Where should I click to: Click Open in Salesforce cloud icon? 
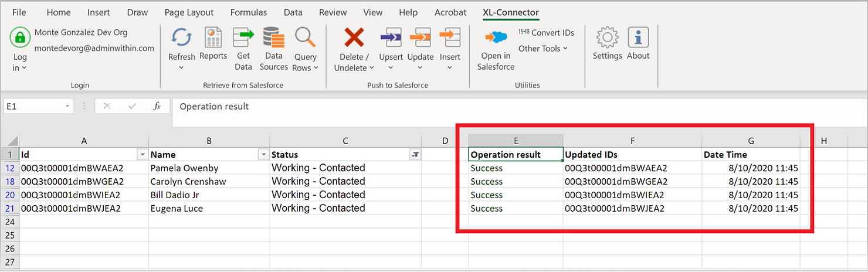point(496,38)
